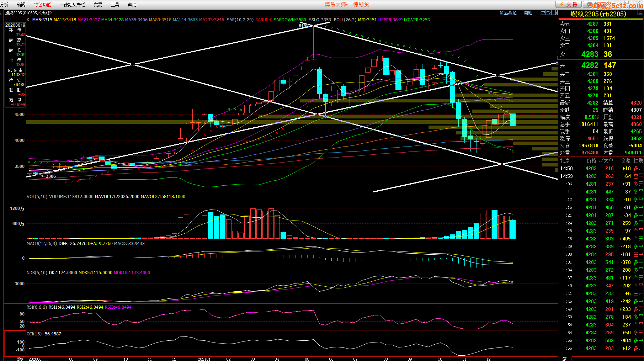Viewport: 644px width, 361px height.
Task: Click the back arrow navigation icon
Action: coord(543,12)
